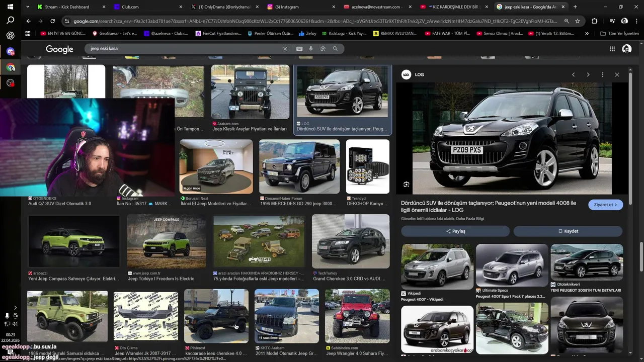Open the Sahibinden Jeep Wrangler Sahara result

[357, 316]
